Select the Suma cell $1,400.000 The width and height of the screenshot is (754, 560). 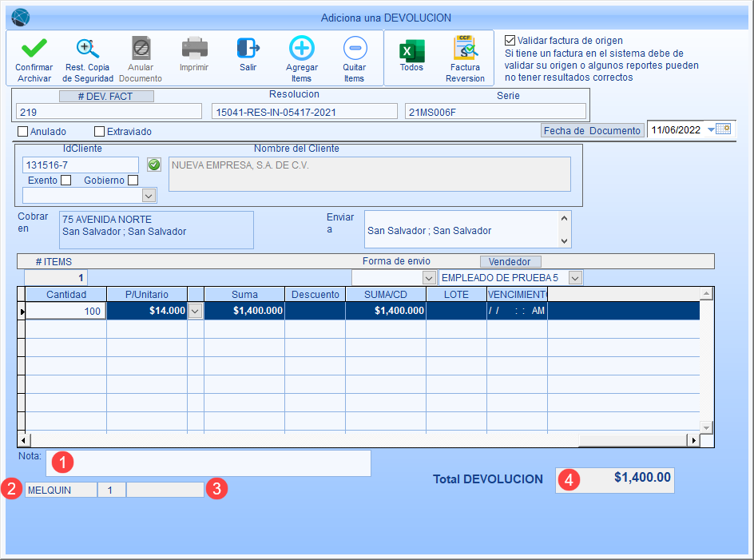point(244,311)
